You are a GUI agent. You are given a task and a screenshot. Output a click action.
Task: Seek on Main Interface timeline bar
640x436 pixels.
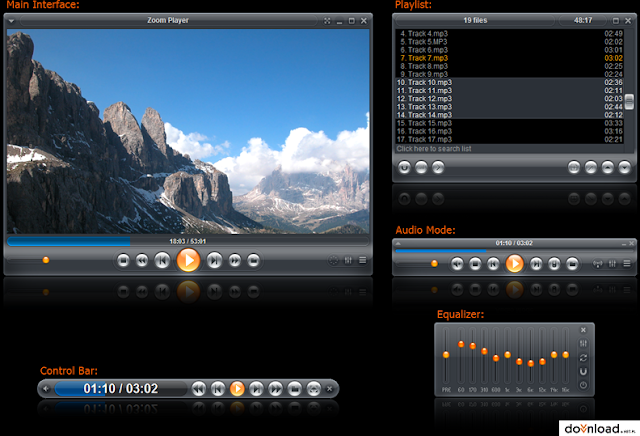point(188,241)
